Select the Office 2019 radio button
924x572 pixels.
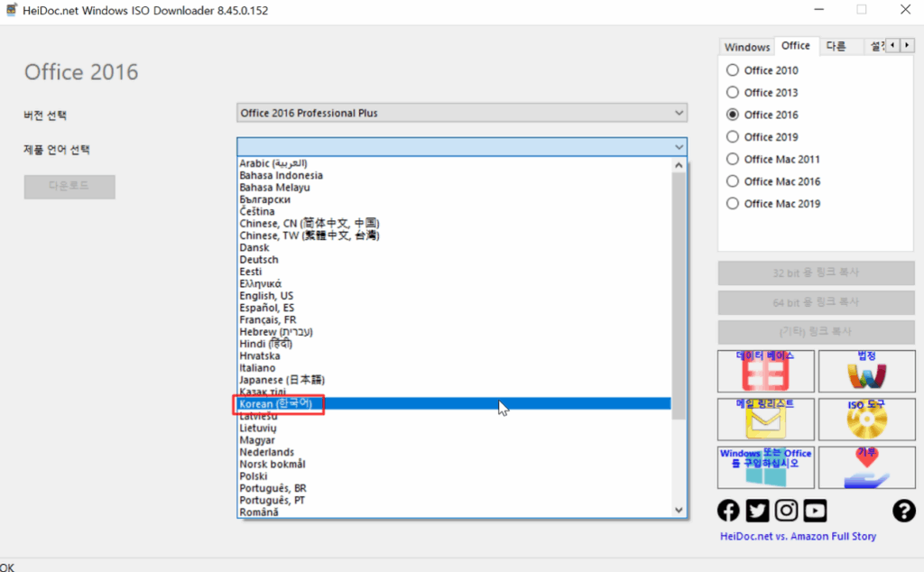coord(733,136)
